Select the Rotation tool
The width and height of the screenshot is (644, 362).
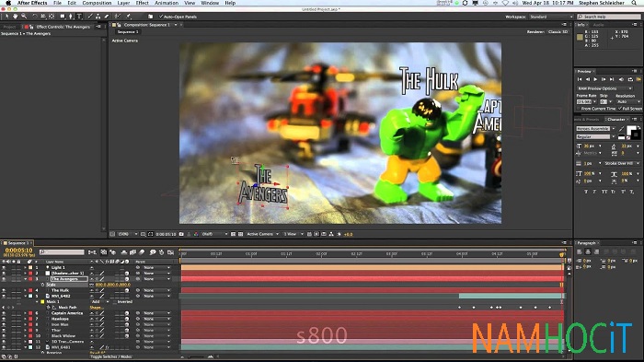(35, 17)
